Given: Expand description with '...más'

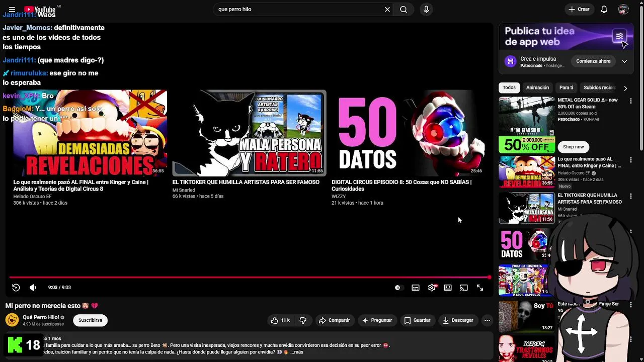Looking at the screenshot, I should pos(297,352).
